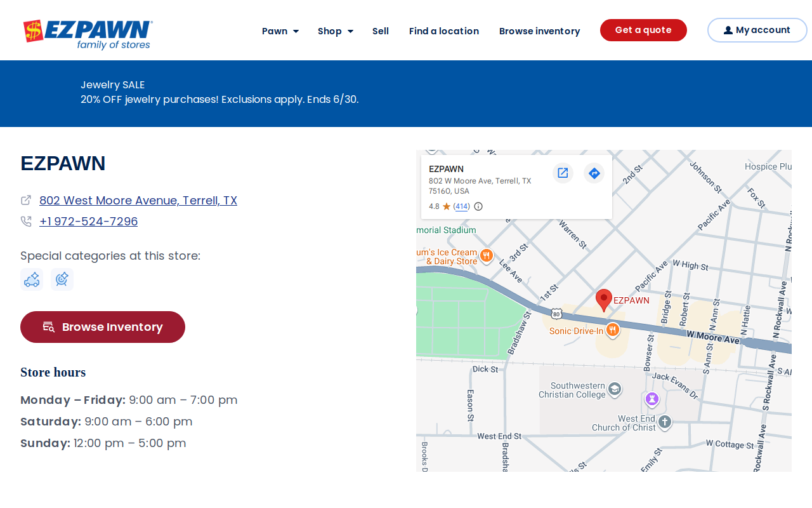This screenshot has height=508, width=812.
Task: Open Browse inventory in the top navigation
Action: click(x=540, y=31)
